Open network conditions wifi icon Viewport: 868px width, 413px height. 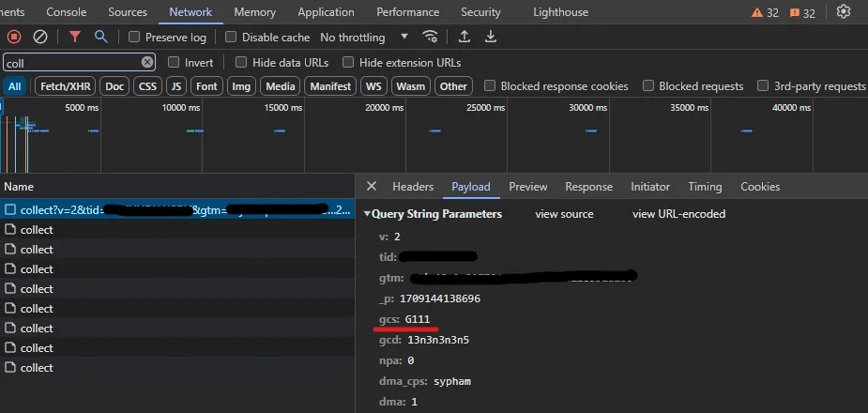pos(430,37)
